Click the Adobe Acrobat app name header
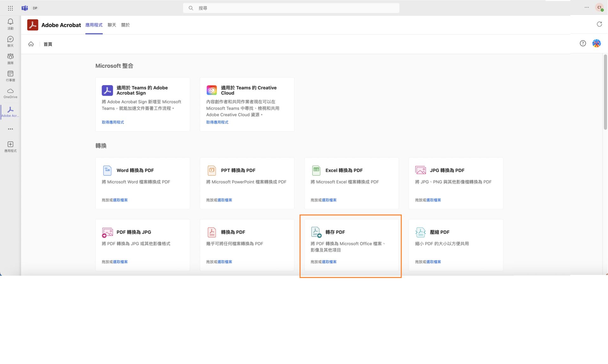This screenshot has height=364, width=608. click(61, 25)
